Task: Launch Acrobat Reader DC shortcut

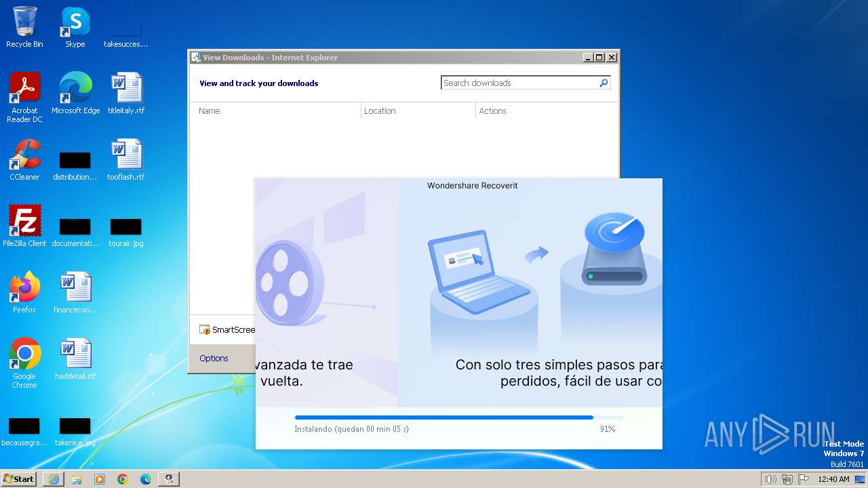Action: coord(24,98)
